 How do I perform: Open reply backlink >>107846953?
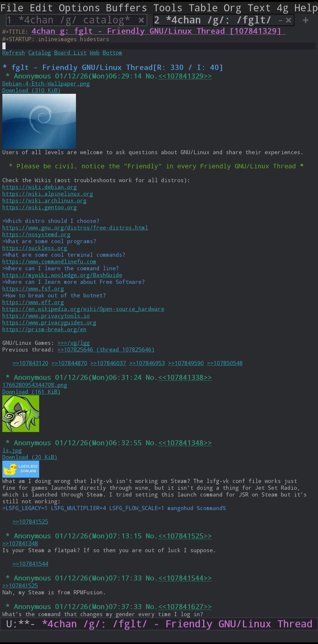[147, 363]
